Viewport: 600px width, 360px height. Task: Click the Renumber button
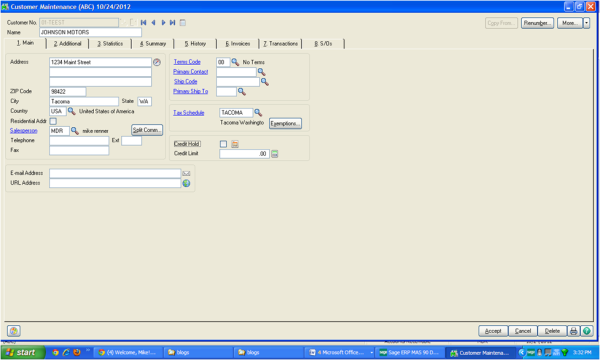pyautogui.click(x=537, y=23)
